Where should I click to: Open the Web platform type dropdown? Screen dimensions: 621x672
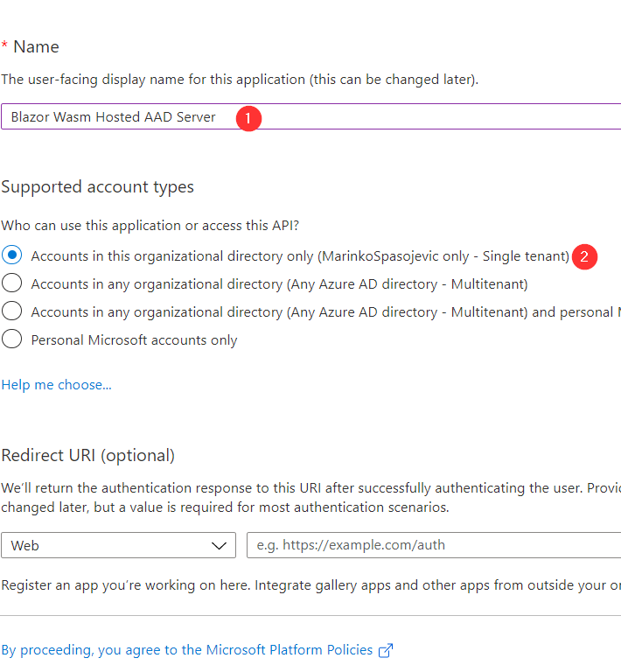118,546
